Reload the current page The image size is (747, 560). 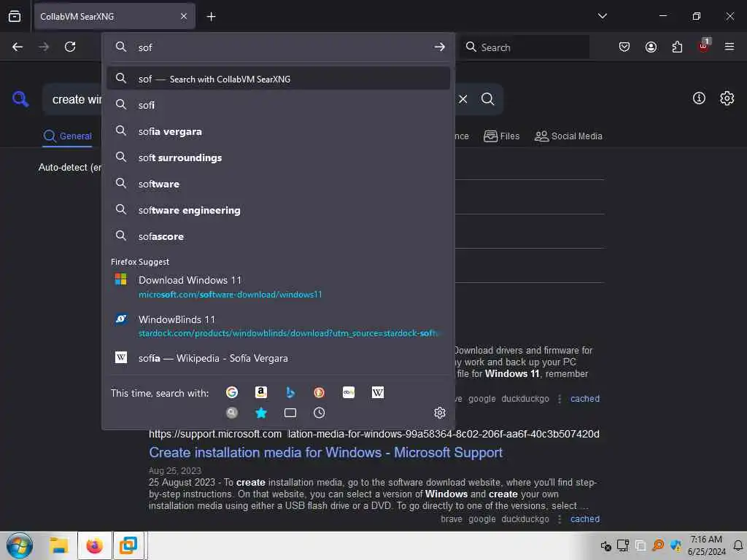(70, 47)
